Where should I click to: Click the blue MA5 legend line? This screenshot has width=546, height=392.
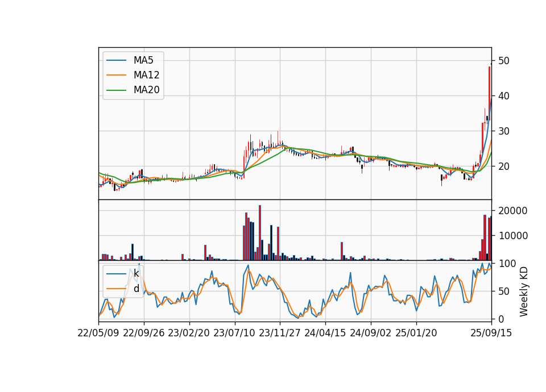(x=116, y=60)
